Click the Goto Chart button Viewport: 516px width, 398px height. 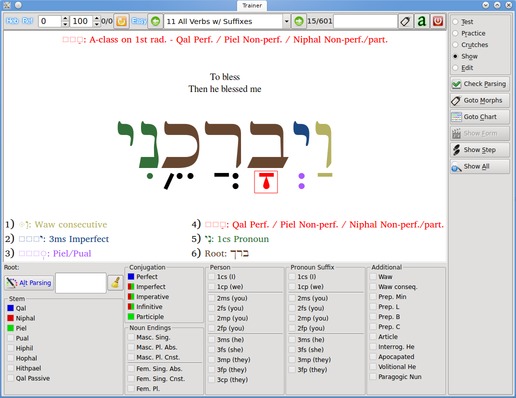click(x=480, y=117)
